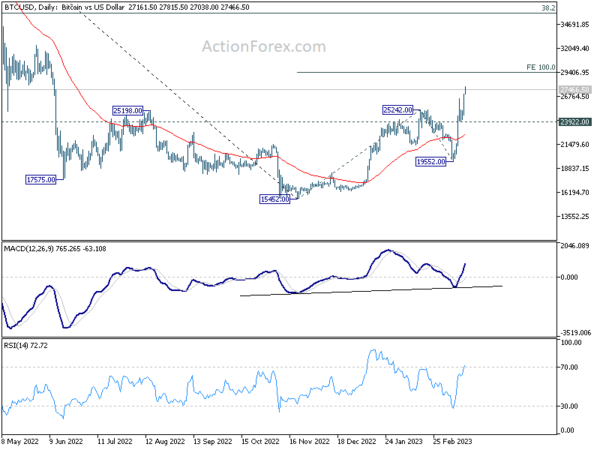Click the RSI 70.00 overbought level label
Screen dimensions: 600x450
(x=569, y=368)
